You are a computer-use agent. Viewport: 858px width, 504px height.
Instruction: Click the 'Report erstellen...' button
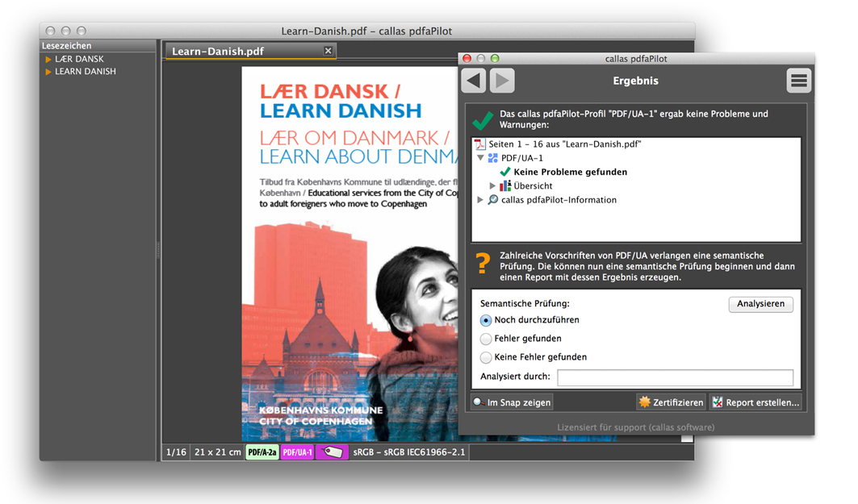click(x=755, y=402)
